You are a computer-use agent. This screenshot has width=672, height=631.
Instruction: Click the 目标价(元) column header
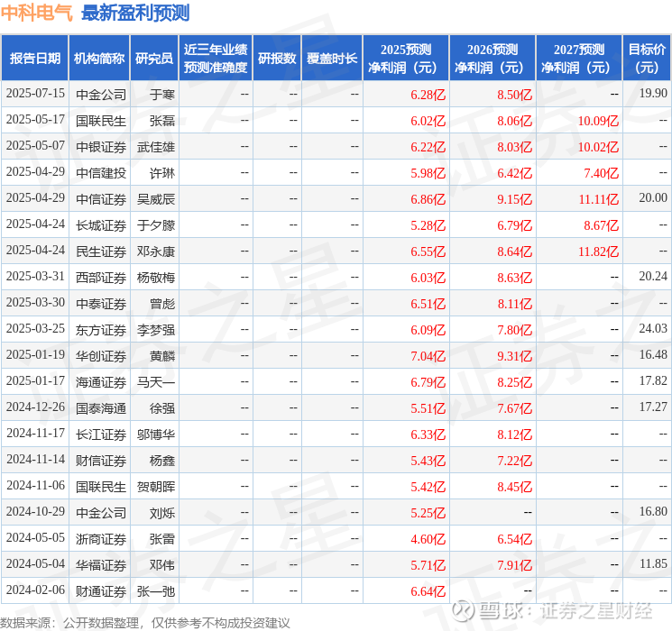point(647,58)
